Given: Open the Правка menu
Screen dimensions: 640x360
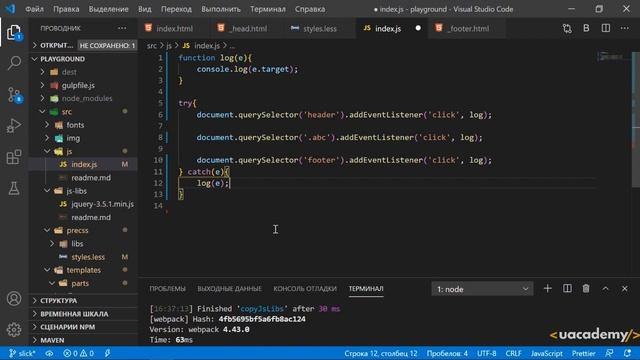Looking at the screenshot, I should (66, 9).
